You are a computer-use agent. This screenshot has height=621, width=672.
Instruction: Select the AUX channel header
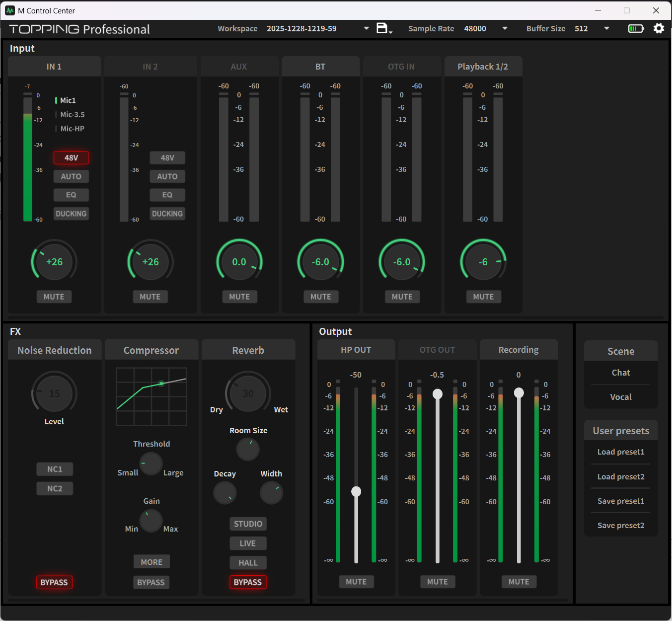click(x=239, y=67)
